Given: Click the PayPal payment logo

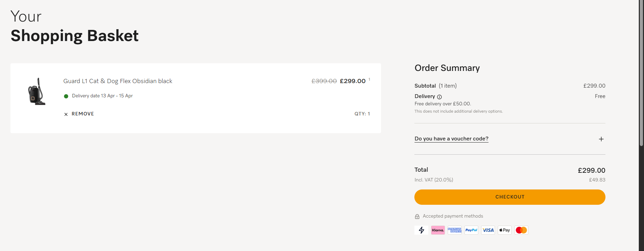Looking at the screenshot, I should pyautogui.click(x=471, y=230).
